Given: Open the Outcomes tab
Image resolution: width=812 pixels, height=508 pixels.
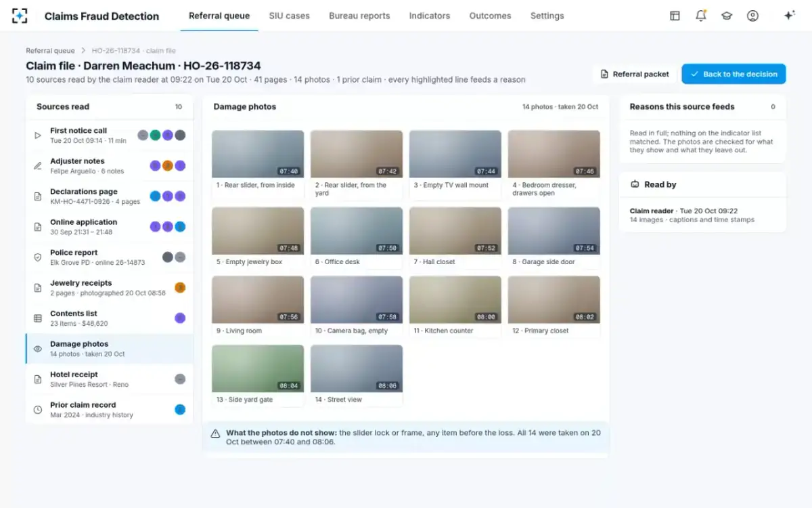Looking at the screenshot, I should pos(490,16).
